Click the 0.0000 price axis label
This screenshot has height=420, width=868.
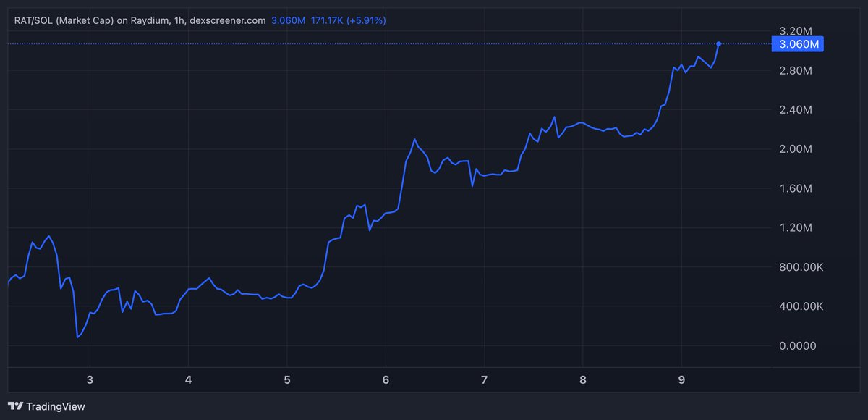click(797, 346)
